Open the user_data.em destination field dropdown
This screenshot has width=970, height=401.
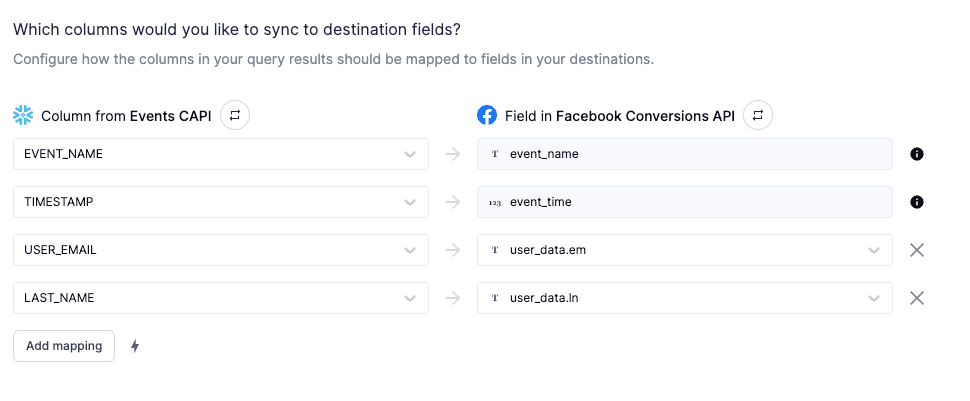click(x=685, y=250)
